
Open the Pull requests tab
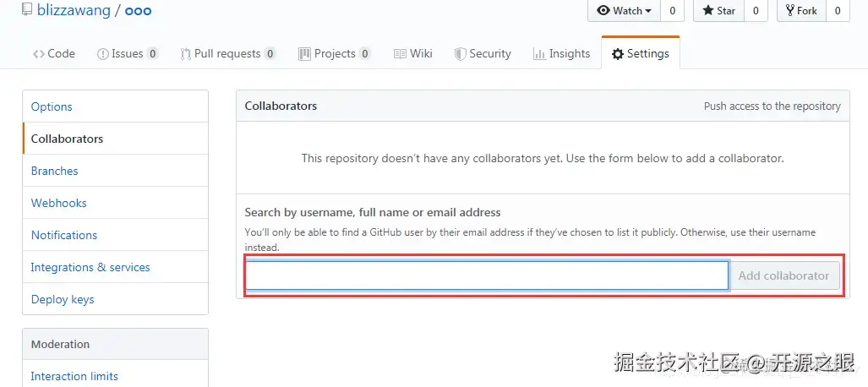(x=227, y=54)
